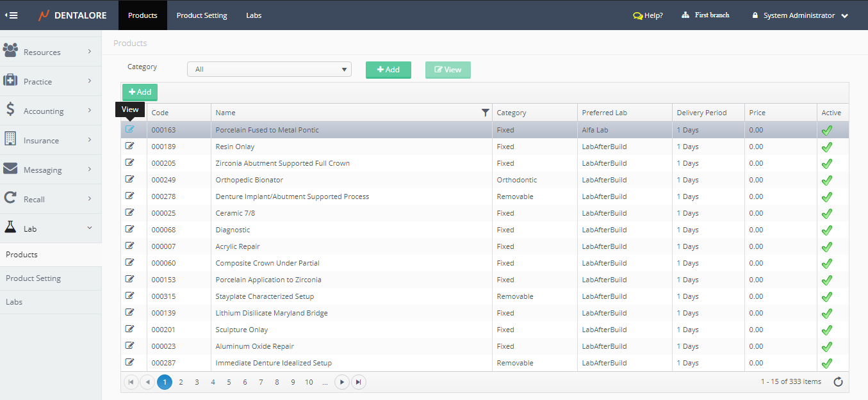Toggle Active checkmark for Ceramic 7/8

827,213
